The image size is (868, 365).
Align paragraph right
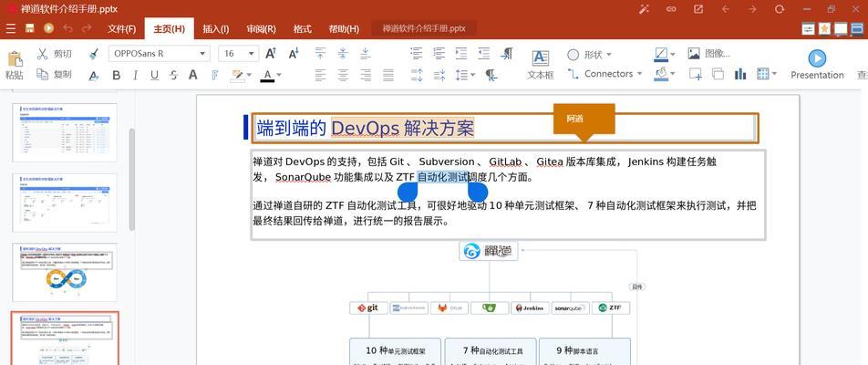point(366,75)
